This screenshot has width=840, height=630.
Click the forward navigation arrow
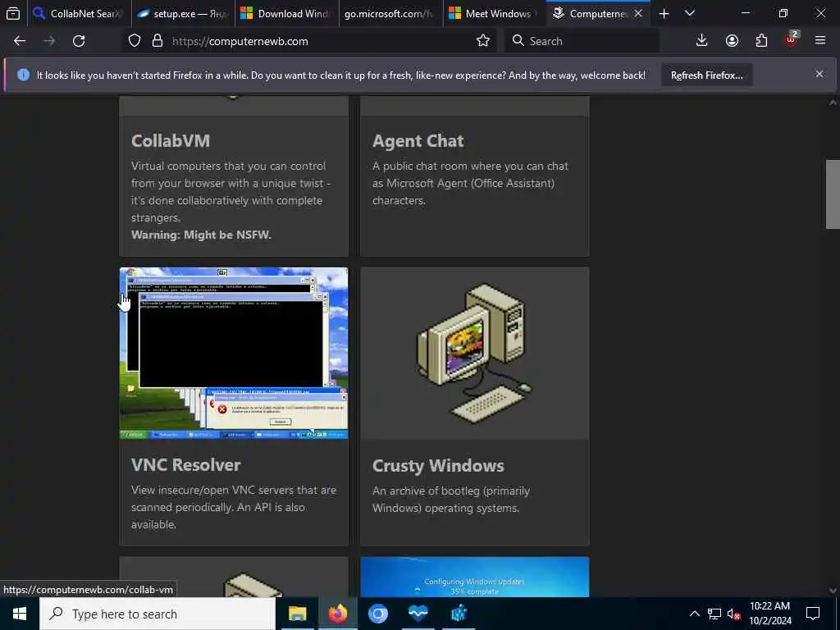point(49,41)
